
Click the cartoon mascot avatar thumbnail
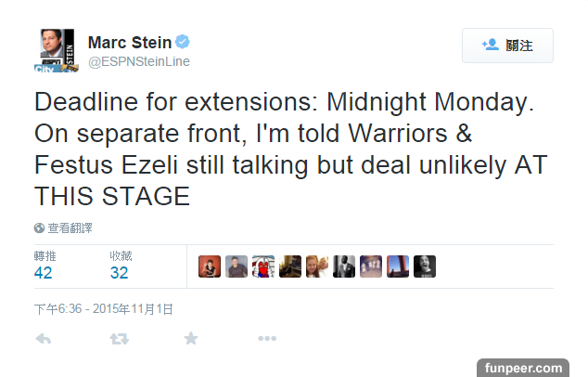pos(263,266)
